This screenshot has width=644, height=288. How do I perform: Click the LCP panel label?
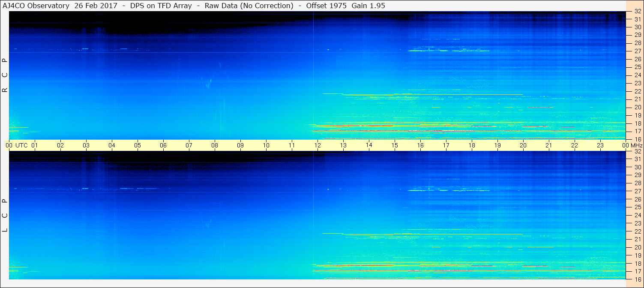click(5, 216)
